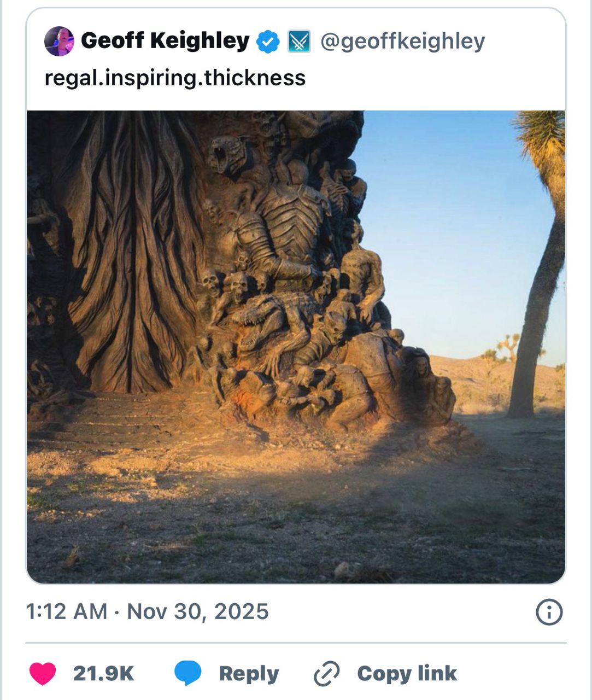Click the 1:12 AM timestamp
The height and width of the screenshot is (700, 592).
pyautogui.click(x=66, y=611)
